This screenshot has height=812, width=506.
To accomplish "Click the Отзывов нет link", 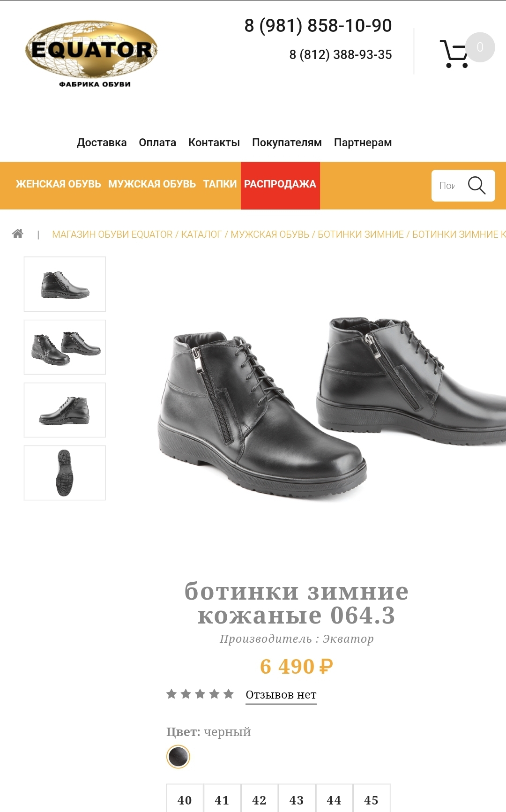I will pyautogui.click(x=281, y=695).
